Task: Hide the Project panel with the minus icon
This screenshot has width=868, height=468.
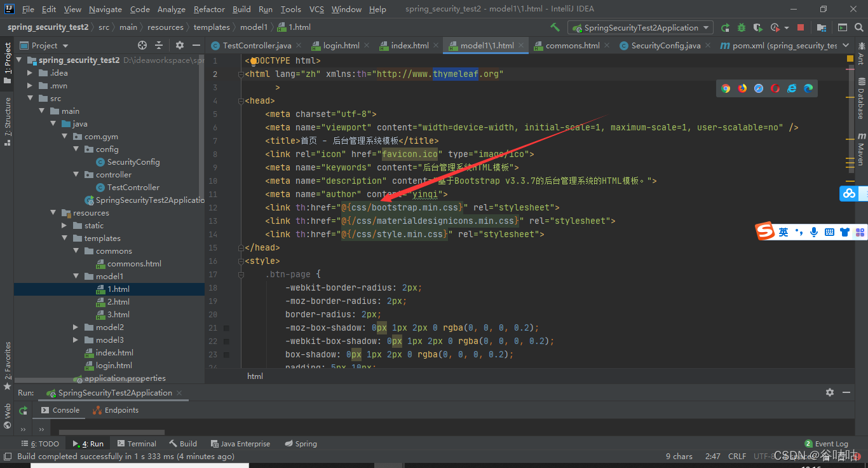Action: 196,45
